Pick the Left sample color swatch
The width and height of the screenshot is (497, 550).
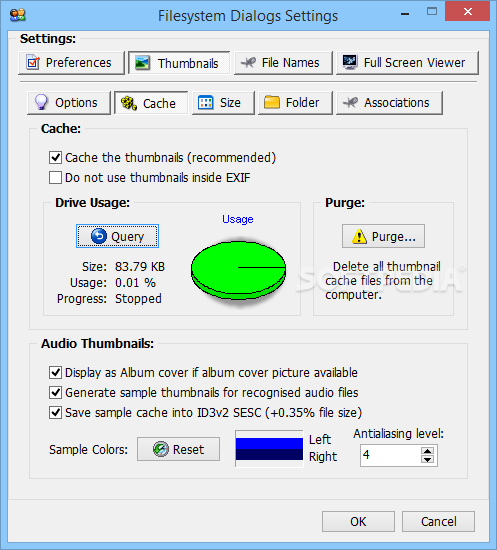269,443
